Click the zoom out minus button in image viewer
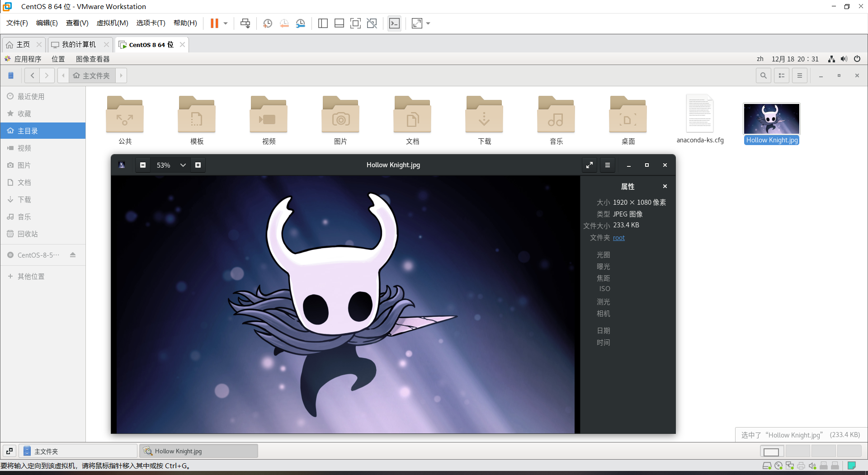 tap(143, 165)
